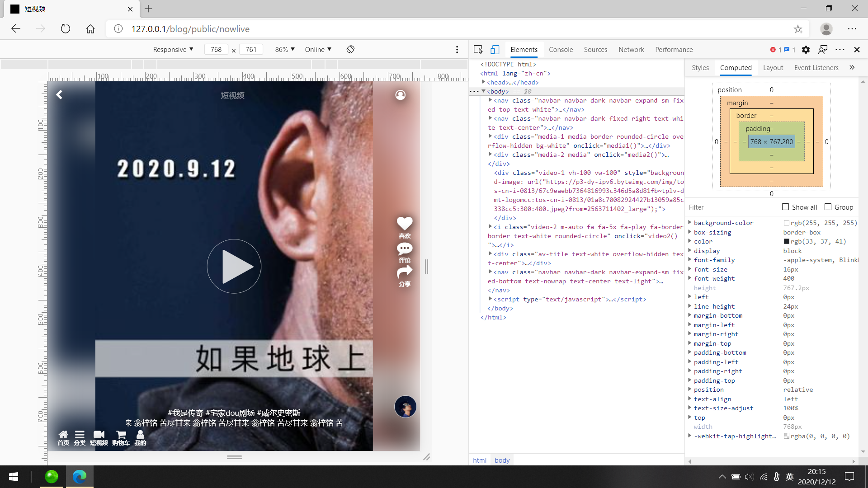Image resolution: width=868 pixels, height=488 pixels.
Task: Click the background-color white swatch
Action: (x=787, y=223)
